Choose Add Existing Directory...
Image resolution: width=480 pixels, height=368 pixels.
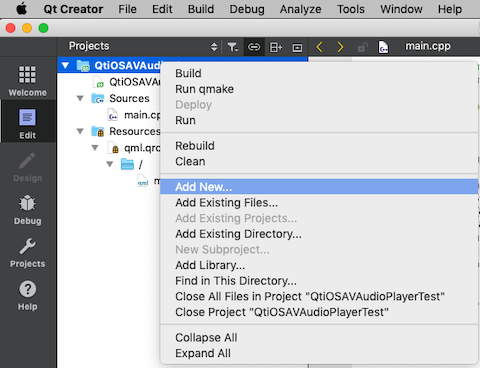(x=319, y=234)
